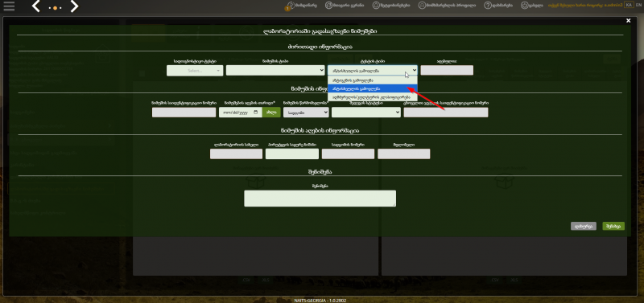
Task: Open the wide empty sample type dropdown
Action: click(x=275, y=71)
